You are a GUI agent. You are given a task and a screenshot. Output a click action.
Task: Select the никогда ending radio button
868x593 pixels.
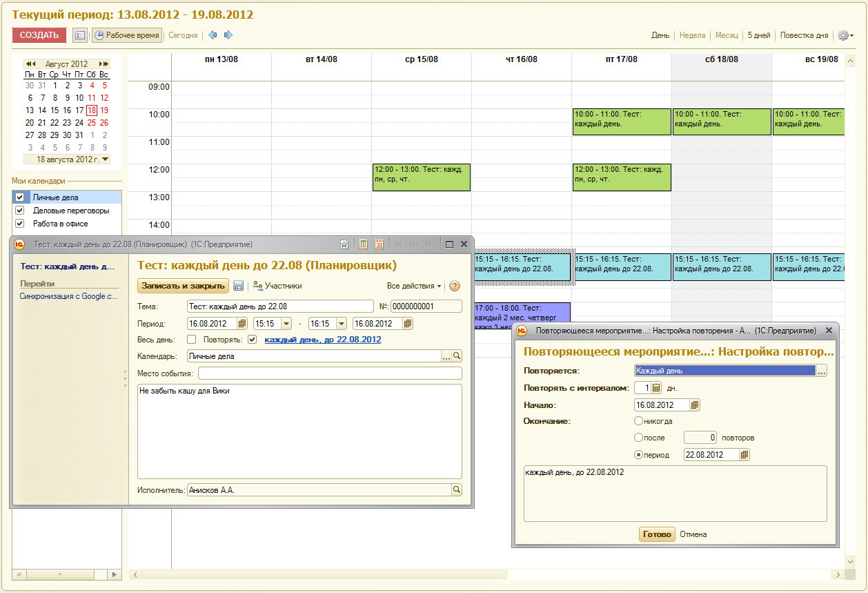pos(638,421)
